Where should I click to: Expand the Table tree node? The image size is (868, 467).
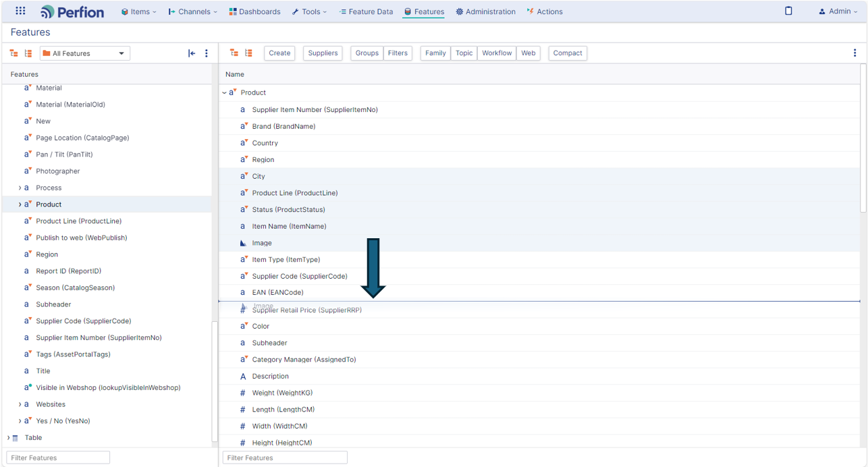coord(8,438)
